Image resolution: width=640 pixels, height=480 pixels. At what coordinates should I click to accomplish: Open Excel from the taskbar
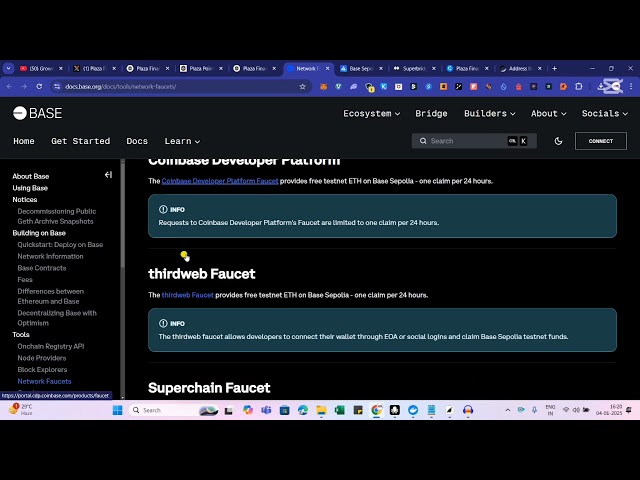(x=340, y=410)
